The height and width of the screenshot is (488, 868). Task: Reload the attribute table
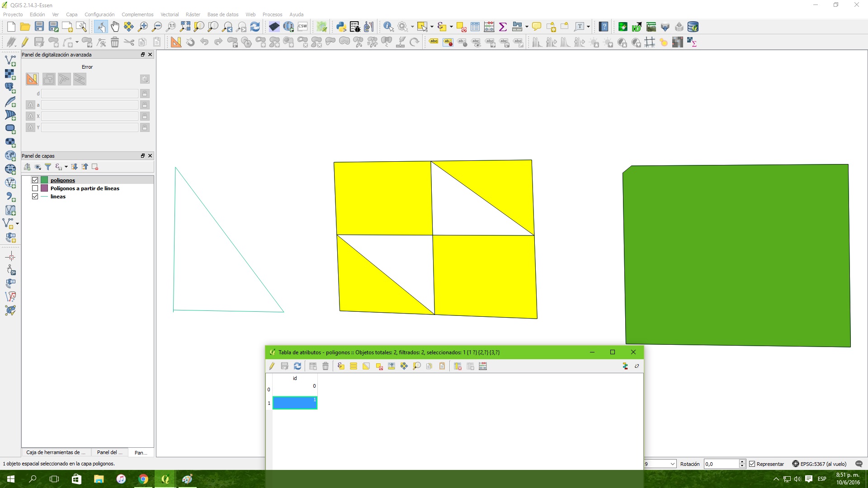tap(297, 366)
